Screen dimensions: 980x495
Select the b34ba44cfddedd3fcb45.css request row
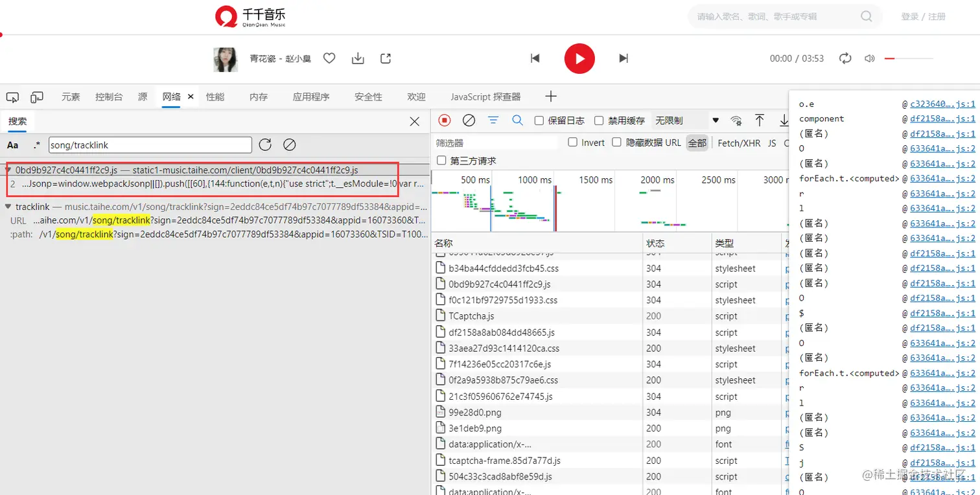click(609, 268)
